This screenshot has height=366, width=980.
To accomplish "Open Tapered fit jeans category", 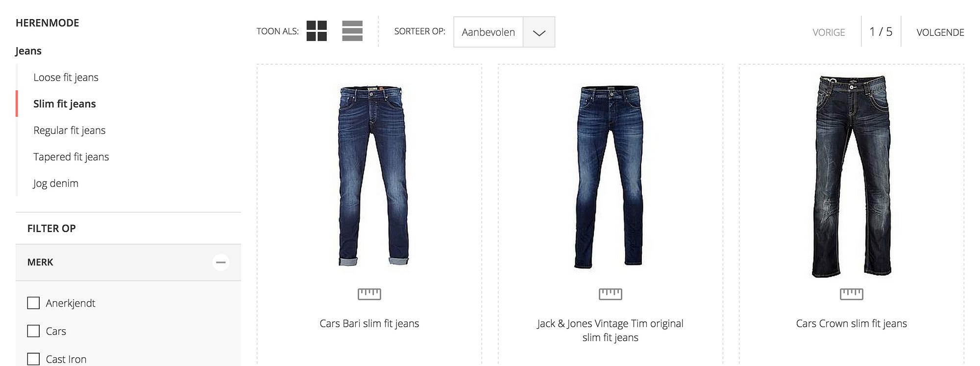I will (71, 157).
